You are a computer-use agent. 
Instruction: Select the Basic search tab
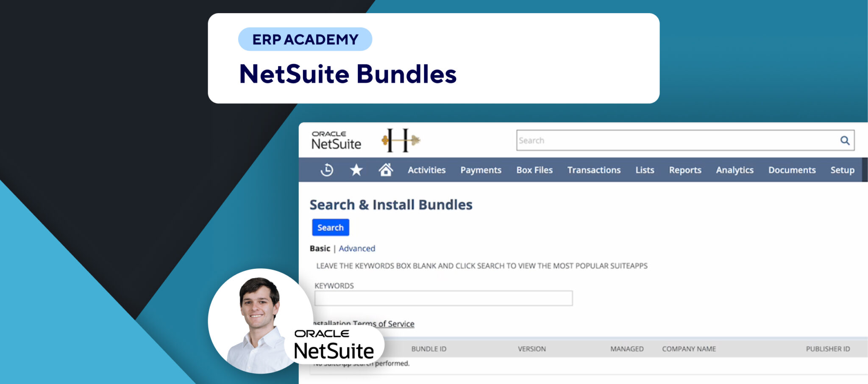pyautogui.click(x=320, y=249)
